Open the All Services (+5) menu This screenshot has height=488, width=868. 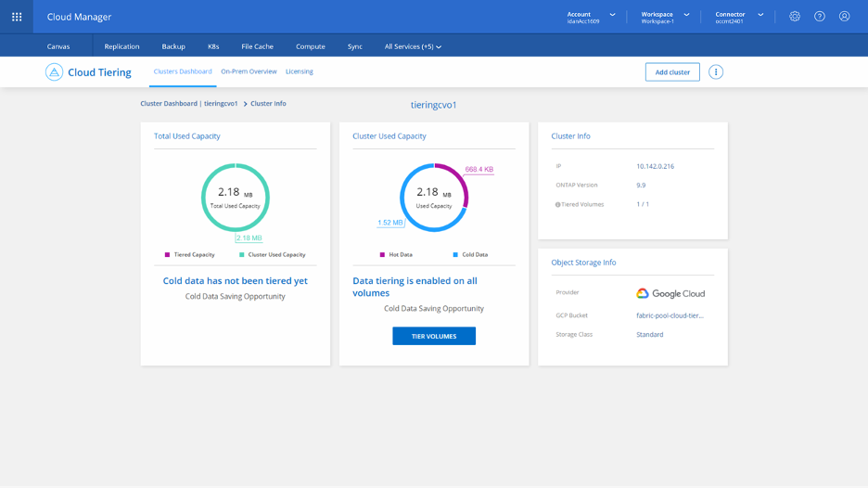tap(413, 46)
